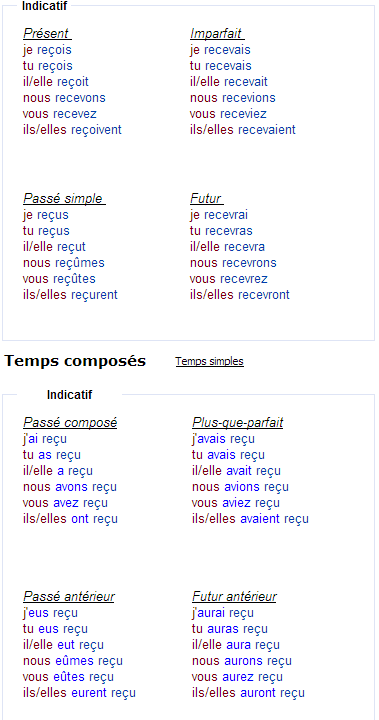Click the Plus-que-parfait heading
This screenshot has height=720, width=379.
click(x=238, y=422)
